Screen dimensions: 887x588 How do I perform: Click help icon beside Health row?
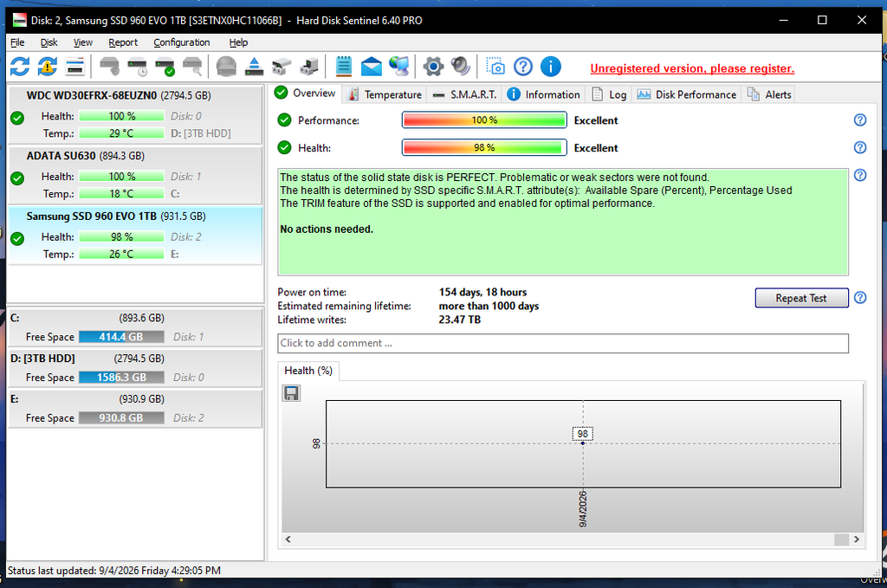(860, 147)
